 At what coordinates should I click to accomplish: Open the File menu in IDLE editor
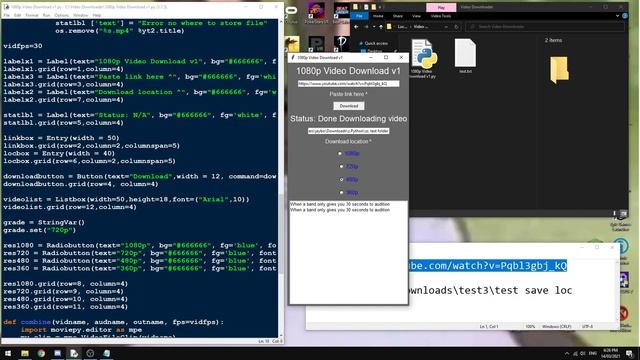(x=7, y=15)
